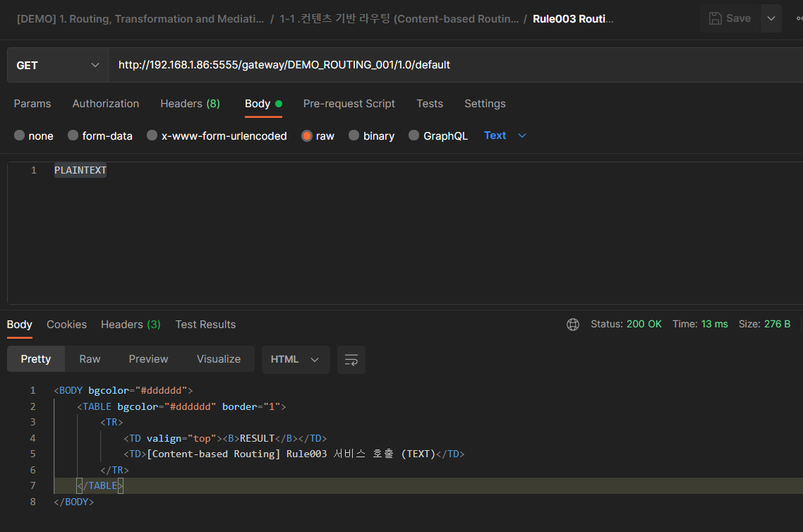The width and height of the screenshot is (803, 532).
Task: Switch to Visualize response view
Action: point(219,359)
